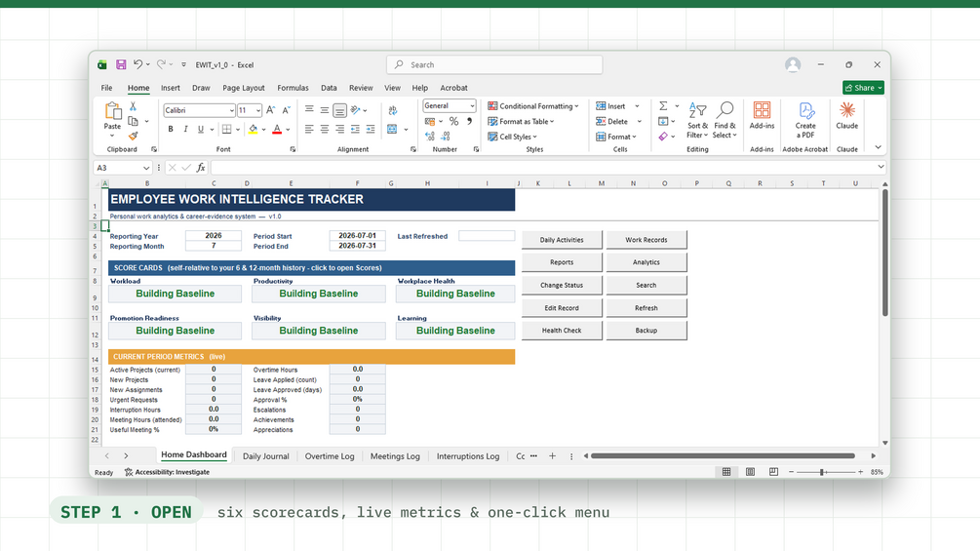Click the Search box in title bar
This screenshot has width=980, height=551.
click(x=494, y=64)
